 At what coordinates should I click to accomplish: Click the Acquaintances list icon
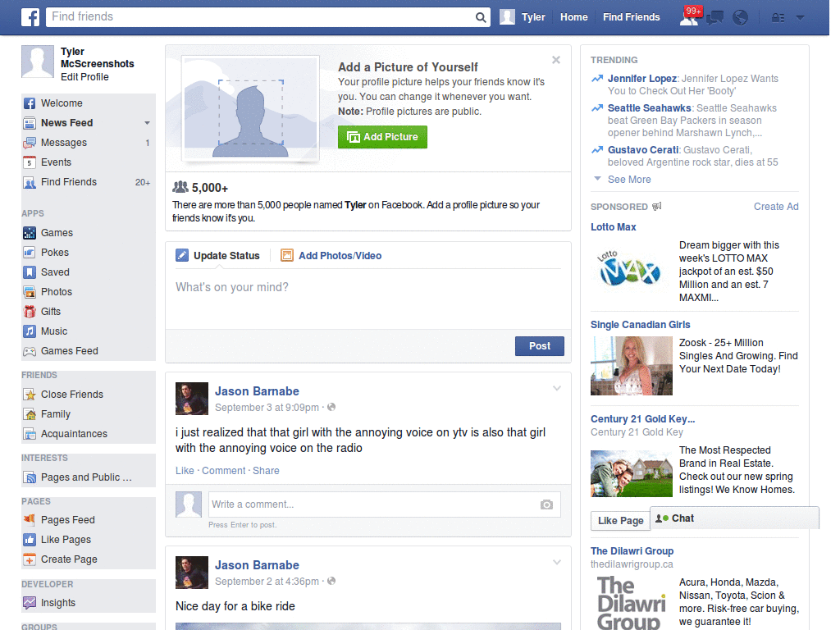(30, 434)
